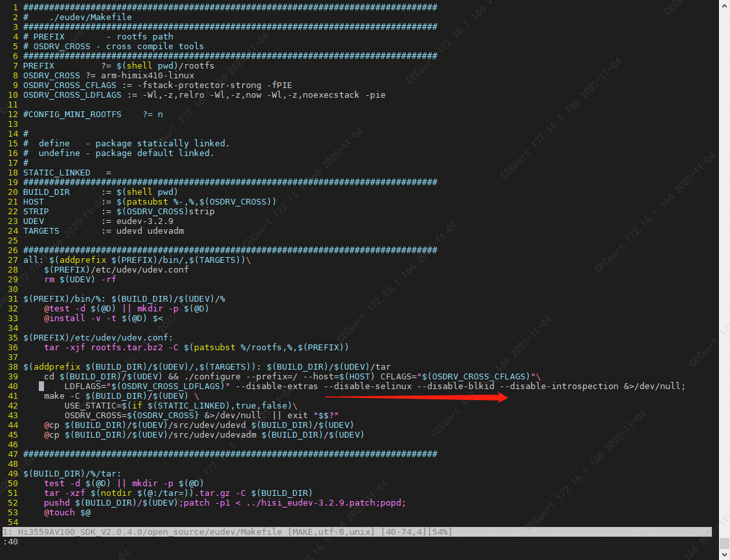Viewport: 730px width, 560px height.
Task: Click '--disable-introspection' option
Action: [559, 386]
